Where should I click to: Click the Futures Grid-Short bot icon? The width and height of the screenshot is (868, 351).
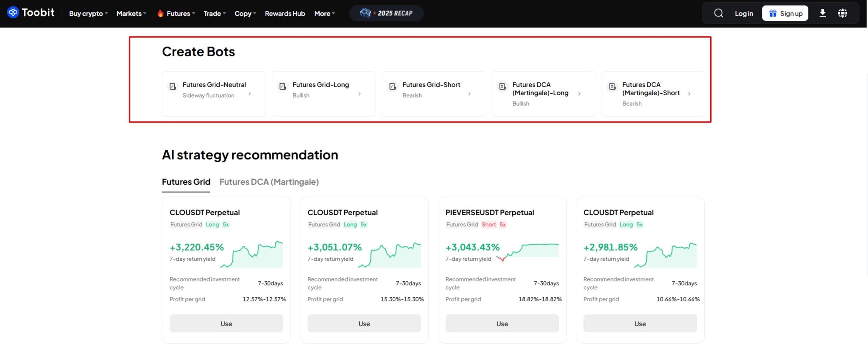(392, 86)
